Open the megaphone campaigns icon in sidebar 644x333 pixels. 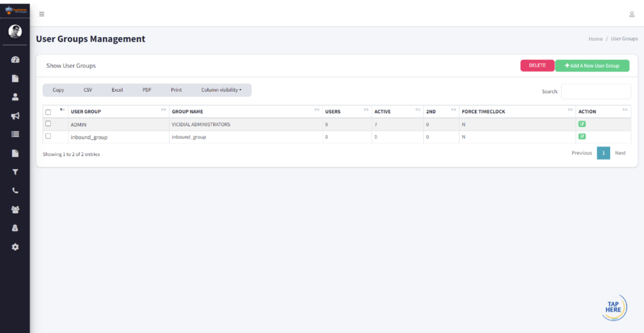(x=15, y=116)
